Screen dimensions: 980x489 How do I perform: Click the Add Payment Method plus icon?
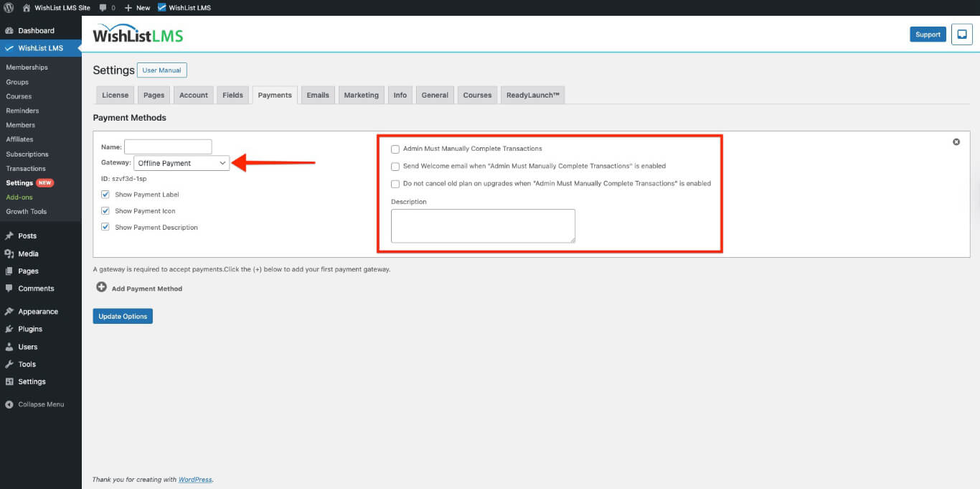pos(102,287)
